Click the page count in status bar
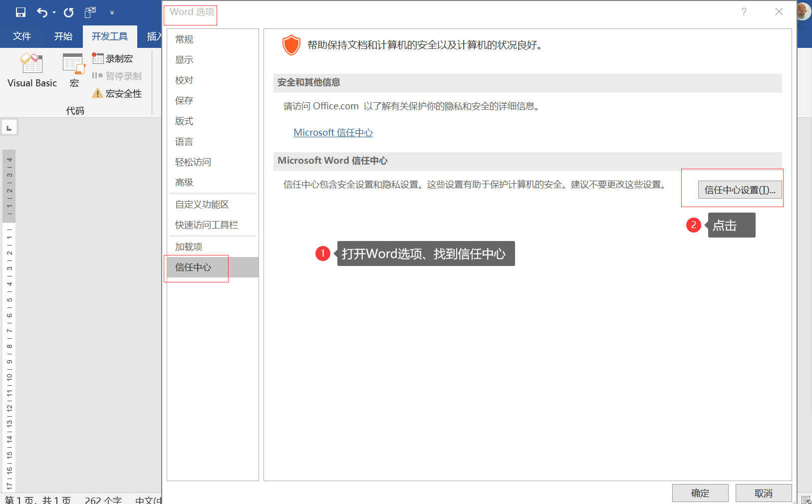This screenshot has height=504, width=812. [x=38, y=500]
